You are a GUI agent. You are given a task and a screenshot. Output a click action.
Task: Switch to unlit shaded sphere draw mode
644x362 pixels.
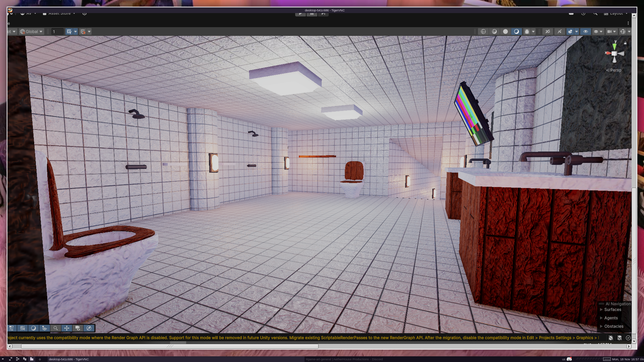tap(505, 32)
